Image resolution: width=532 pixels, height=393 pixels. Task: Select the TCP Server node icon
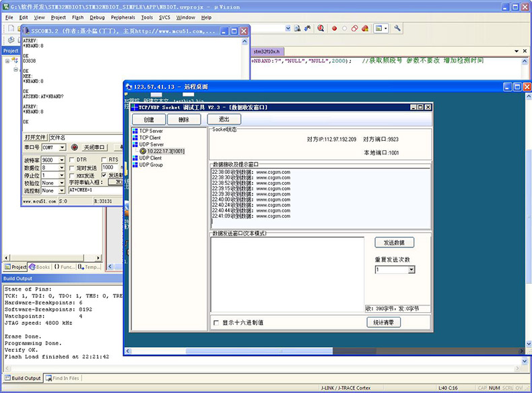click(x=135, y=131)
